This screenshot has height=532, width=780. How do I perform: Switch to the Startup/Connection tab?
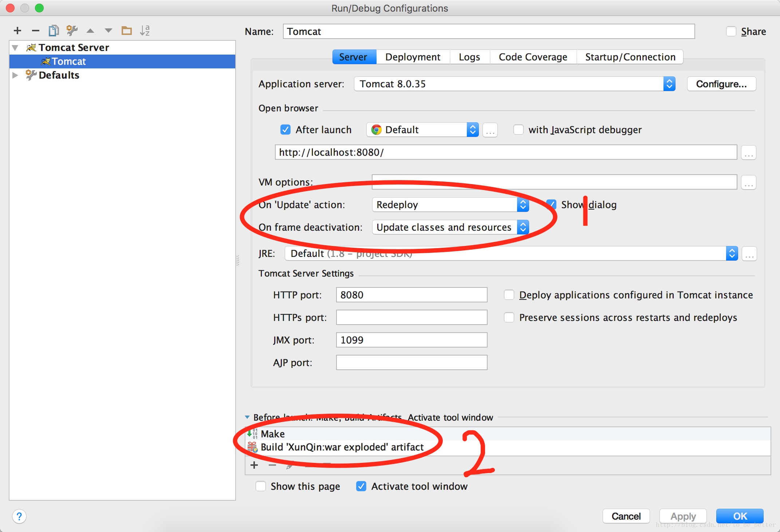(630, 57)
